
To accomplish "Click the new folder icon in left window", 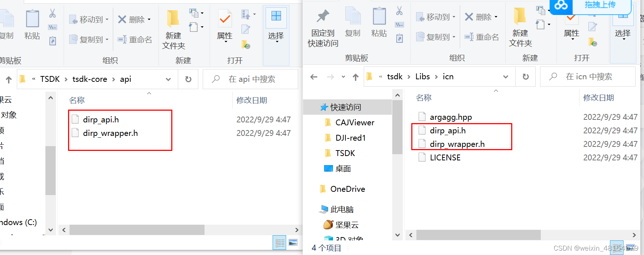I will coord(173,19).
